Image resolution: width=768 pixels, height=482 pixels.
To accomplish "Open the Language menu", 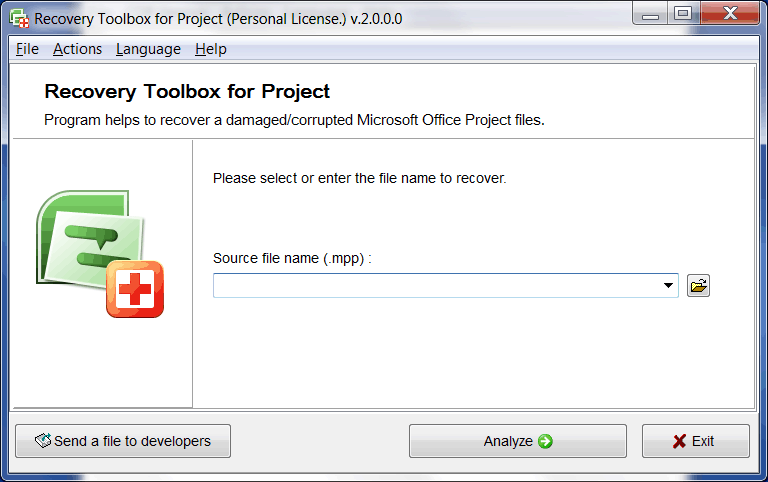I will coord(148,49).
